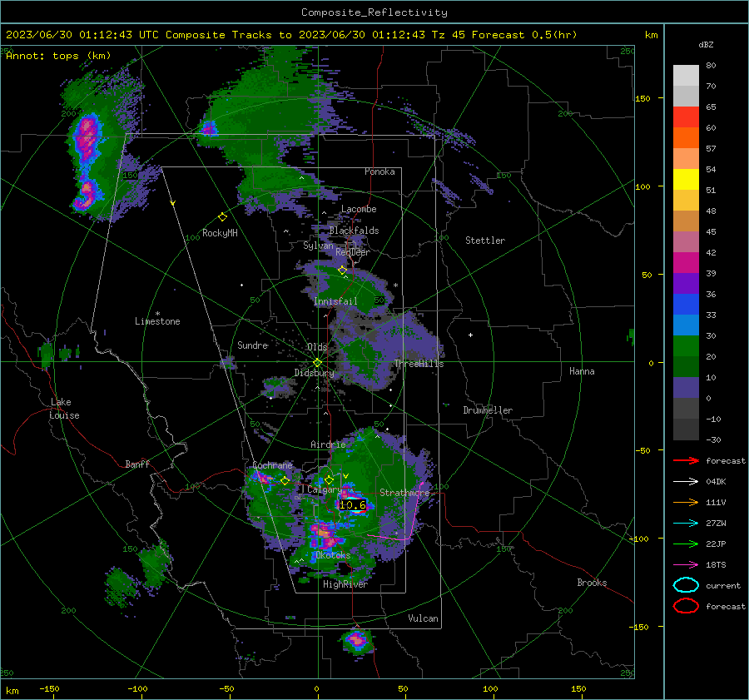Click the Ponoka label
This screenshot has height=700, width=749.
[379, 171]
